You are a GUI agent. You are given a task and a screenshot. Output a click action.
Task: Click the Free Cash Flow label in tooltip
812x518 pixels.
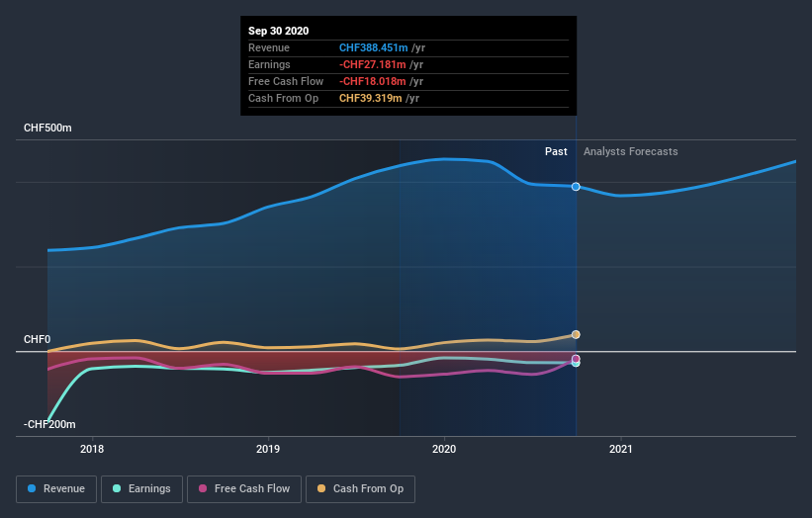286,81
